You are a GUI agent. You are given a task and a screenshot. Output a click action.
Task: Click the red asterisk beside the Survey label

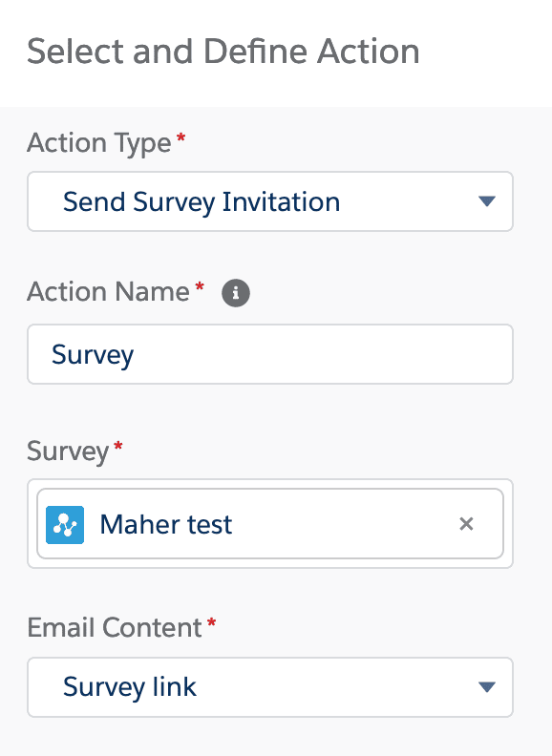click(118, 446)
